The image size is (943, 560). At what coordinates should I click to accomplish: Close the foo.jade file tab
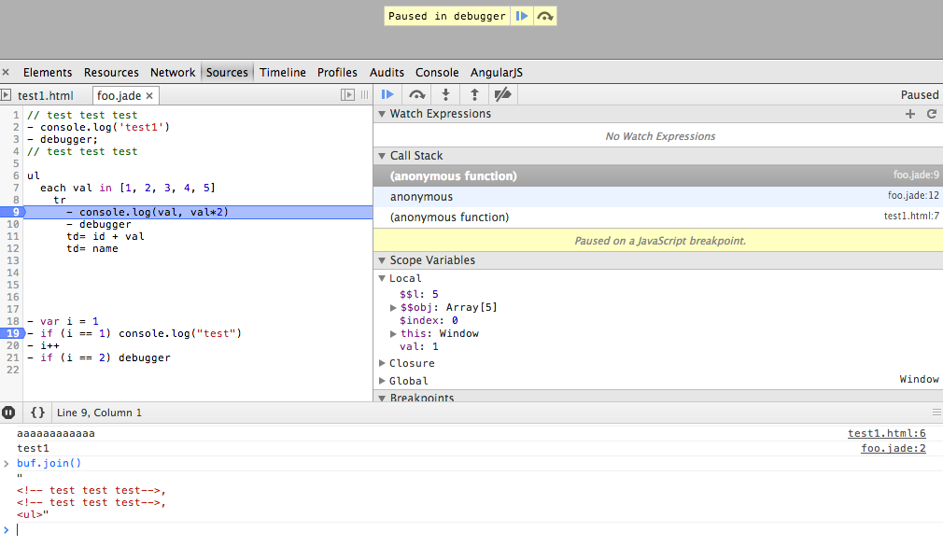pos(149,95)
